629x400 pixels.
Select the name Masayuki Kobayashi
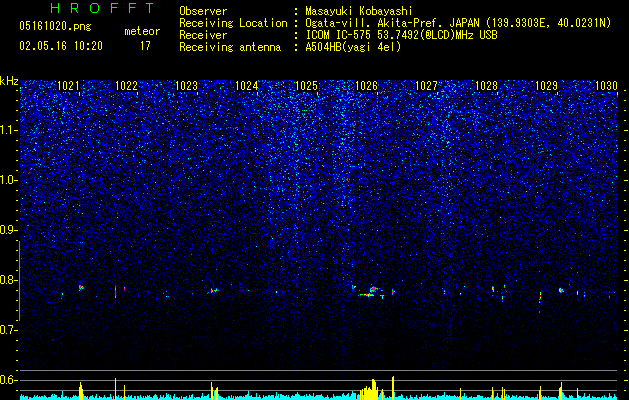click(359, 11)
